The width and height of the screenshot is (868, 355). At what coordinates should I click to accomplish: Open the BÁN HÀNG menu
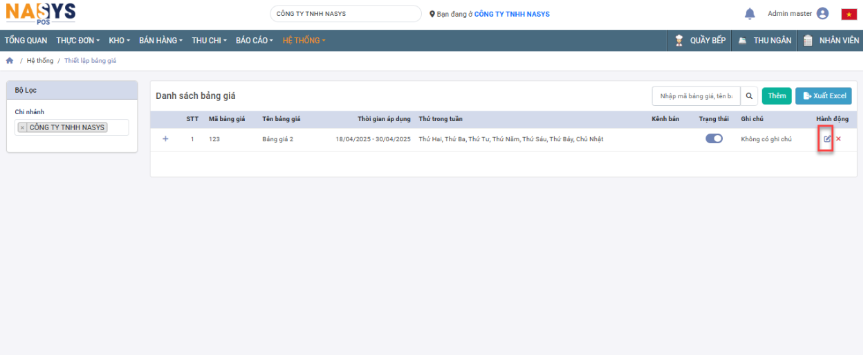coord(160,41)
